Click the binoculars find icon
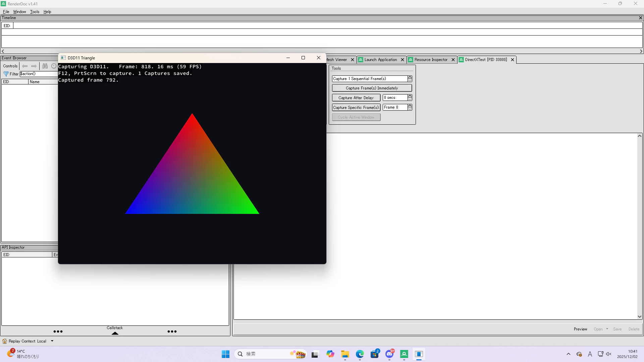 45,66
